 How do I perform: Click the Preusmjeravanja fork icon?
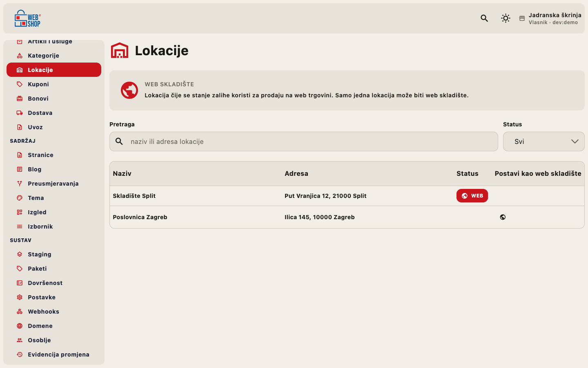(x=20, y=184)
